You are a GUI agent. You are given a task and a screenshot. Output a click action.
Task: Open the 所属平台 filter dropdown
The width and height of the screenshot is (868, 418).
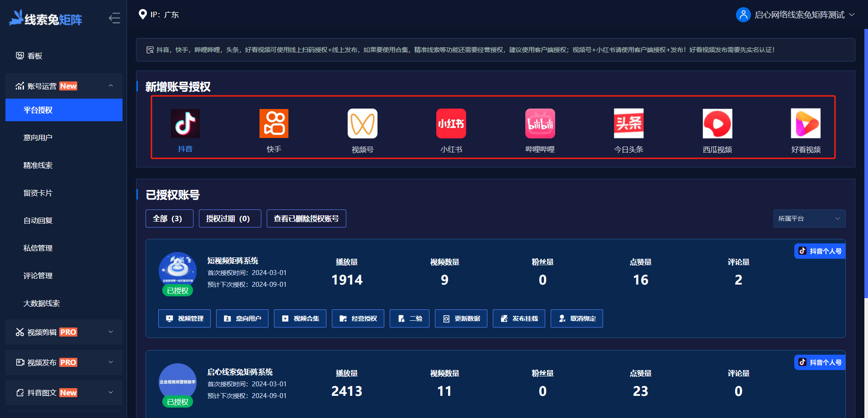click(x=809, y=218)
